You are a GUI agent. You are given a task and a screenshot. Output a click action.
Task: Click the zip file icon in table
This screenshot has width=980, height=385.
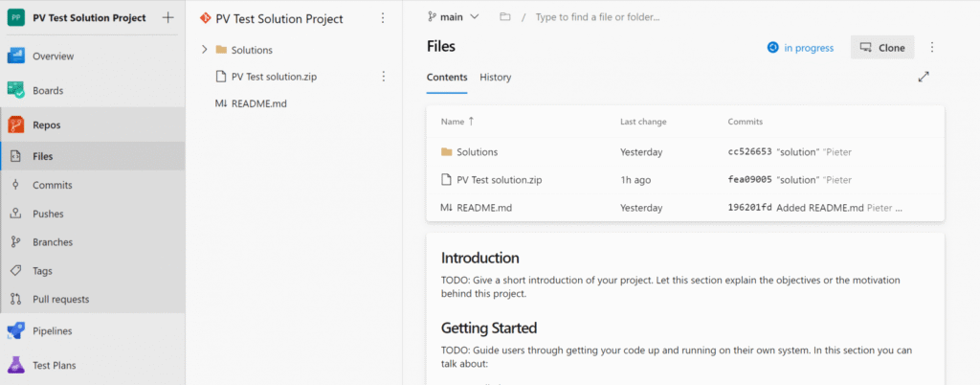tap(446, 180)
